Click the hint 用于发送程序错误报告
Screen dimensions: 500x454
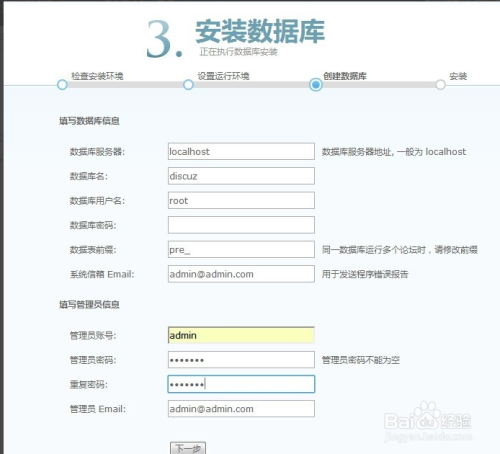365,274
